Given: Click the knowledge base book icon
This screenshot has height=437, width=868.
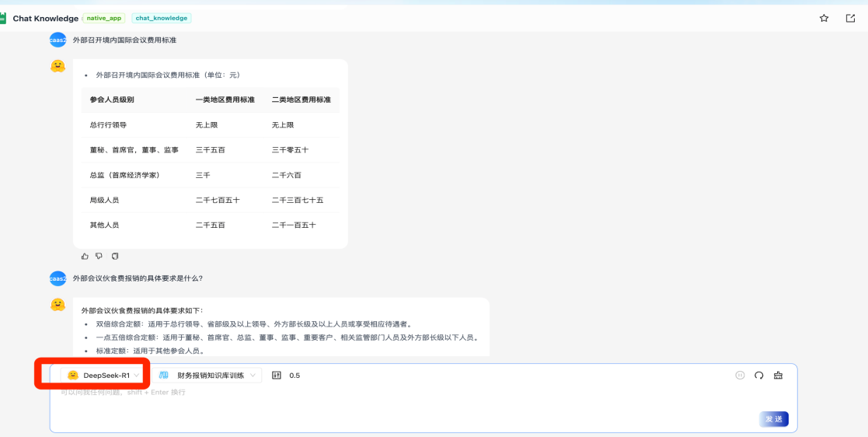Looking at the screenshot, I should 164,375.
